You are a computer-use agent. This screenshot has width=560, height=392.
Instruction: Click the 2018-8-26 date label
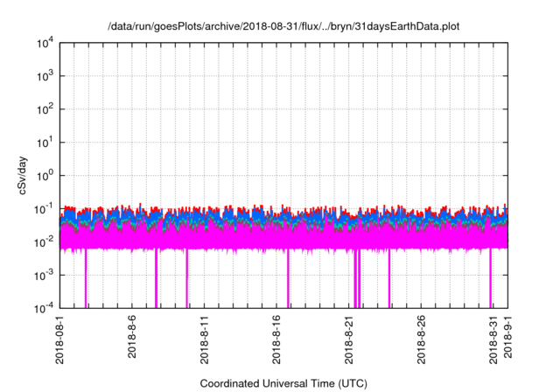point(421,339)
